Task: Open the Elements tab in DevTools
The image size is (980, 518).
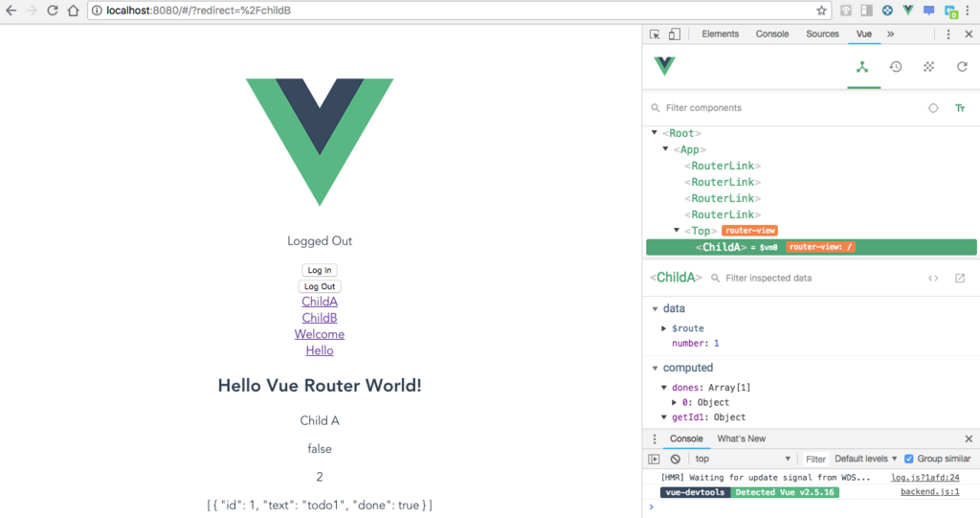Action: [720, 34]
